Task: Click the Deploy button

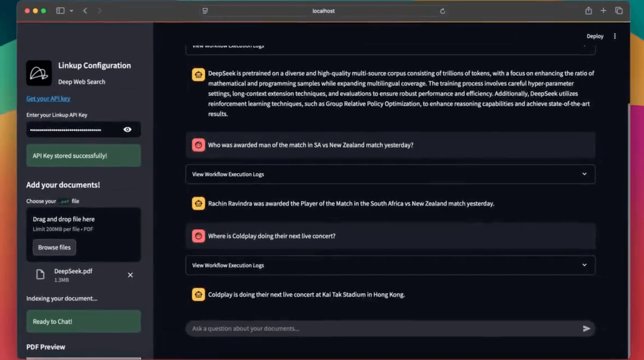Action: (x=595, y=36)
